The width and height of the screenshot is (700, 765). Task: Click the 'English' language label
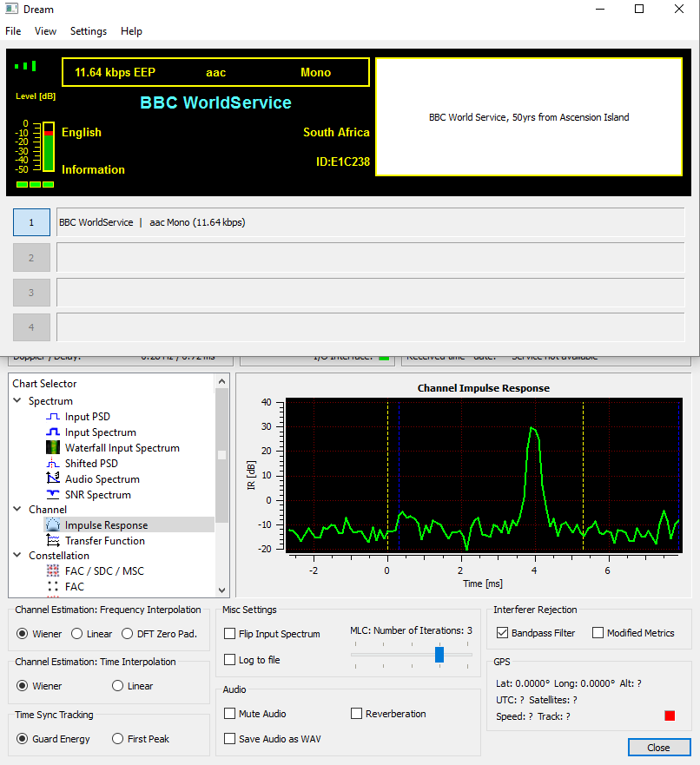82,132
